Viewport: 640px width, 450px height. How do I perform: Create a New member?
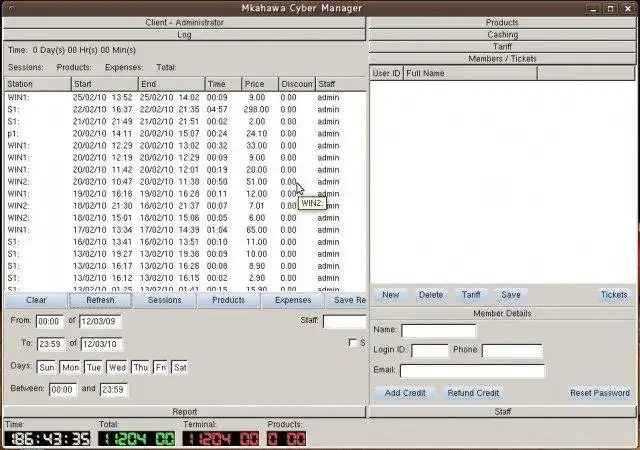(x=391, y=295)
